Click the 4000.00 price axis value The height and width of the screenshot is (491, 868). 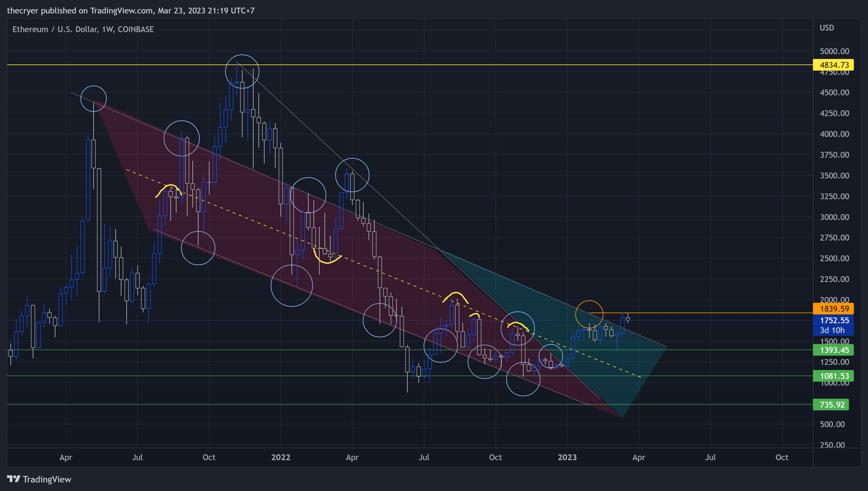coord(835,134)
